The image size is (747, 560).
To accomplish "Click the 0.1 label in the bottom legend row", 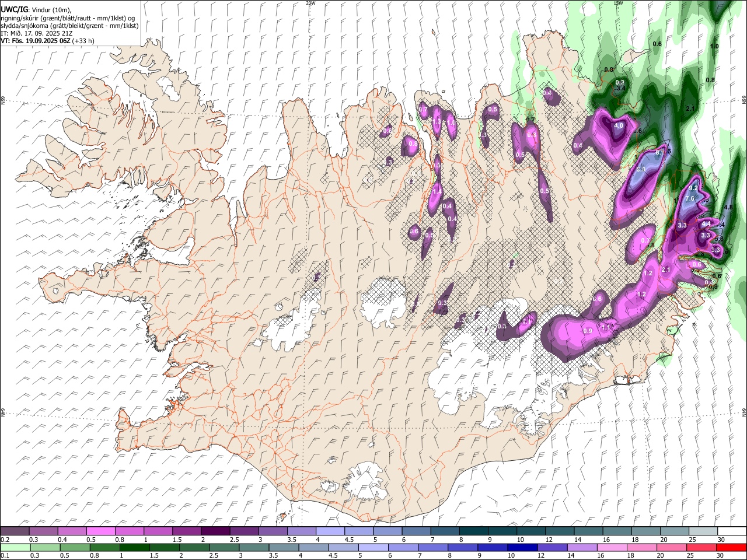I will [x=5, y=555].
